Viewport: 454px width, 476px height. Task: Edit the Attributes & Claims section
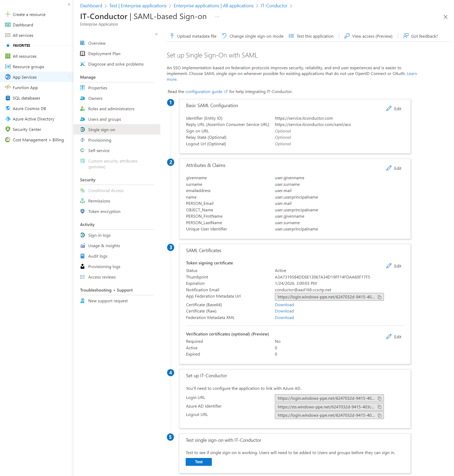(x=394, y=168)
